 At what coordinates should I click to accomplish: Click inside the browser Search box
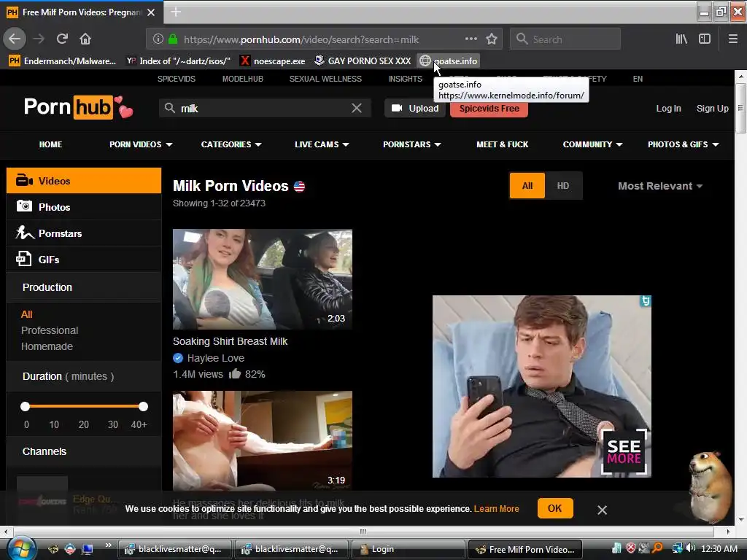pos(565,39)
